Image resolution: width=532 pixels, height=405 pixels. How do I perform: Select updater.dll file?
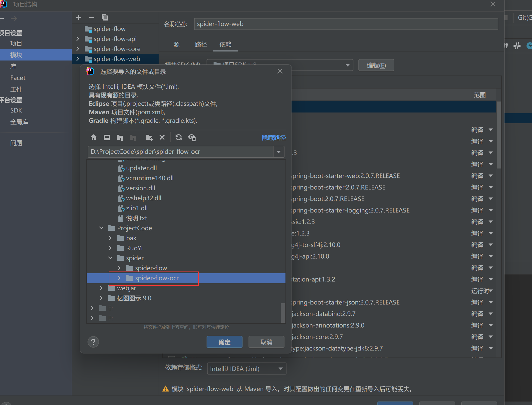coord(141,168)
